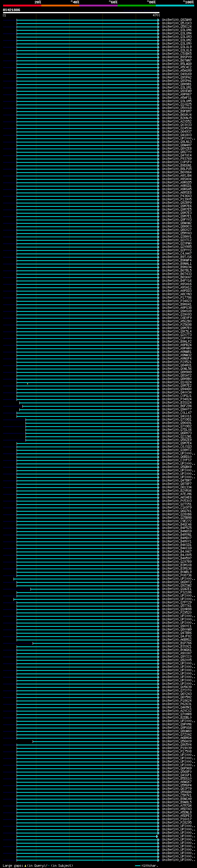Click the label UniRef100_C1K9T9

tap(177, 507)
